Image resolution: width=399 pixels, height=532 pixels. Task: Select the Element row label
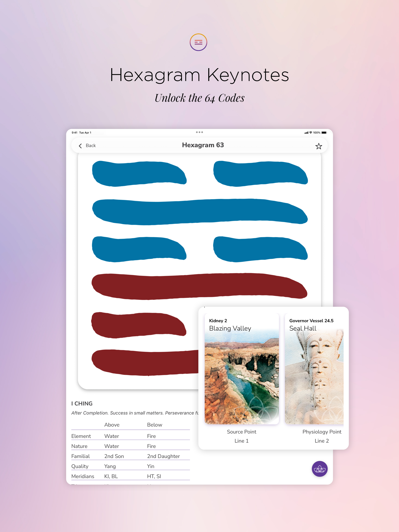click(81, 436)
